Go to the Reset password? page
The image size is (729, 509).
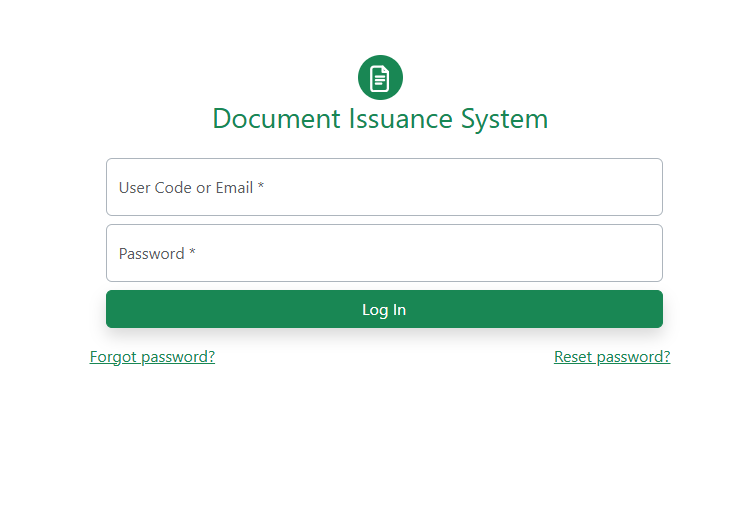tap(612, 357)
